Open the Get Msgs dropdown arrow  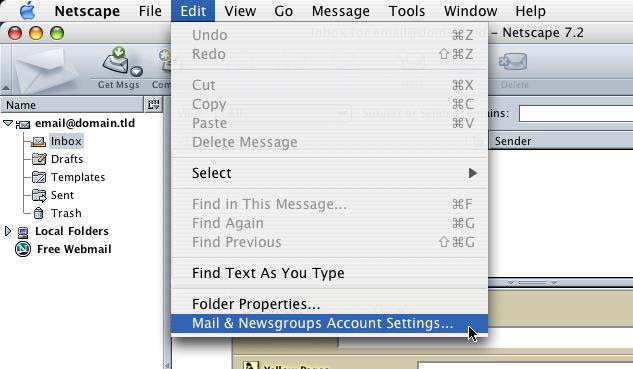coord(137,71)
